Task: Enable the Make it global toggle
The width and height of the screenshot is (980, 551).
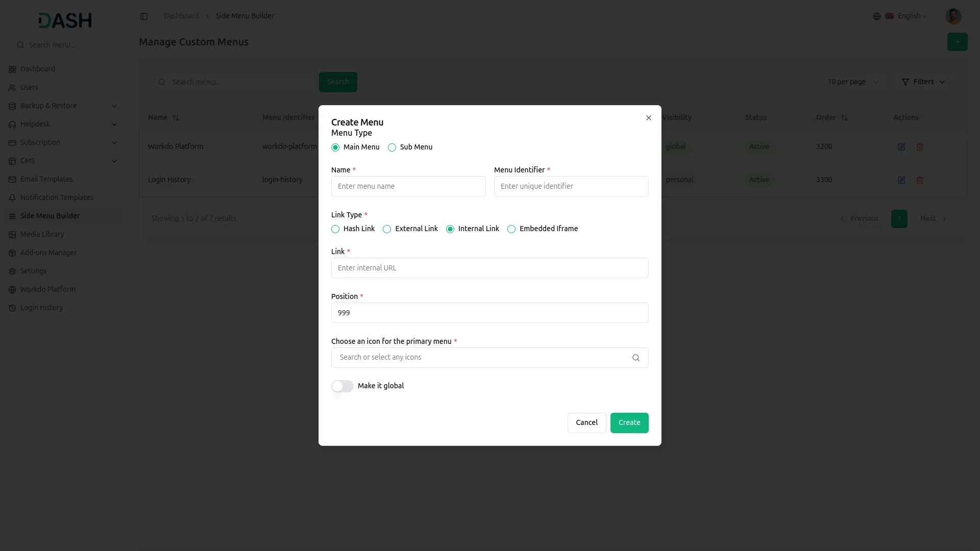Action: coord(342,386)
